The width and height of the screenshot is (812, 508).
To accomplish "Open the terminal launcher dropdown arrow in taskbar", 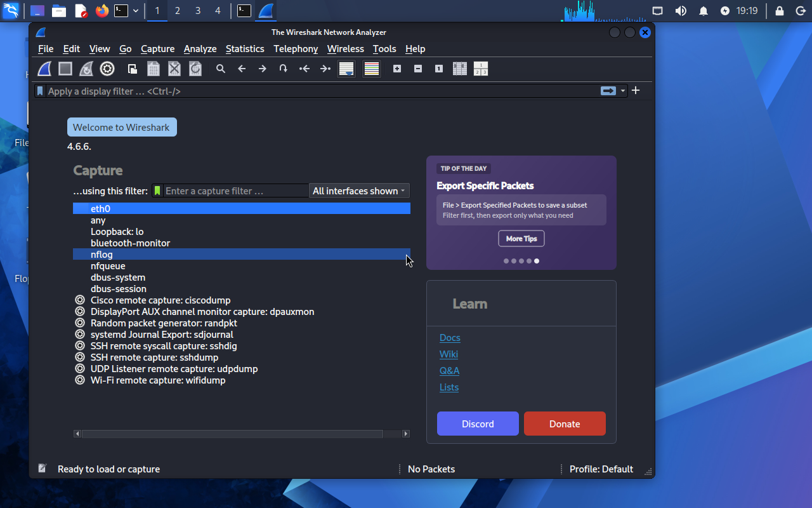I will (x=136, y=11).
